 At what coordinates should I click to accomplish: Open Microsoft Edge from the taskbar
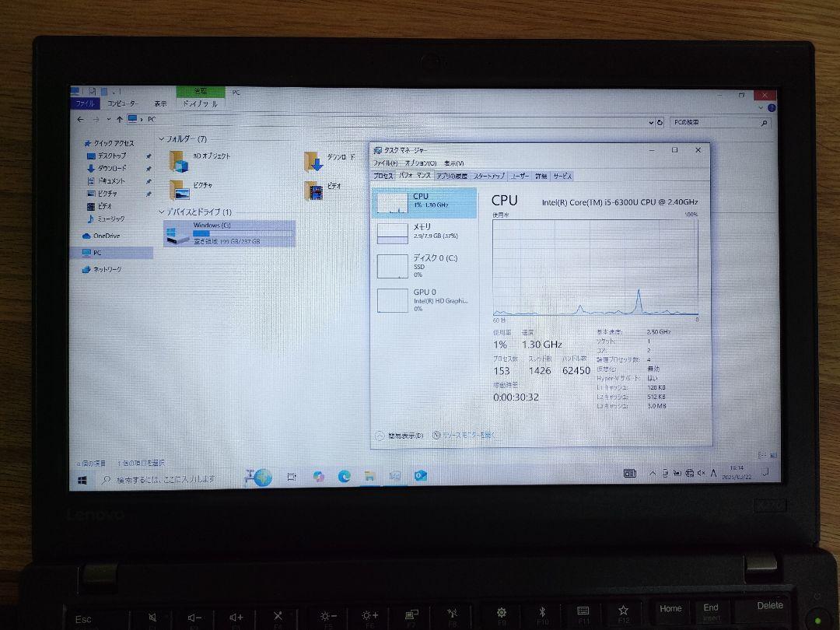point(344,476)
